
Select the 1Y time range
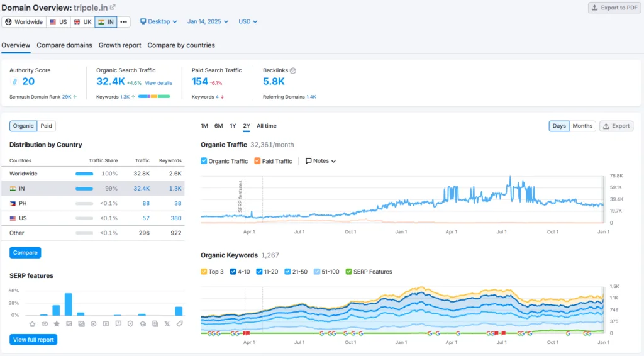[233, 126]
